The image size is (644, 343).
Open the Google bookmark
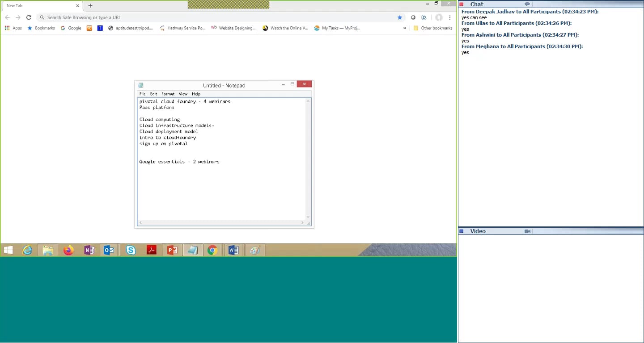(71, 28)
